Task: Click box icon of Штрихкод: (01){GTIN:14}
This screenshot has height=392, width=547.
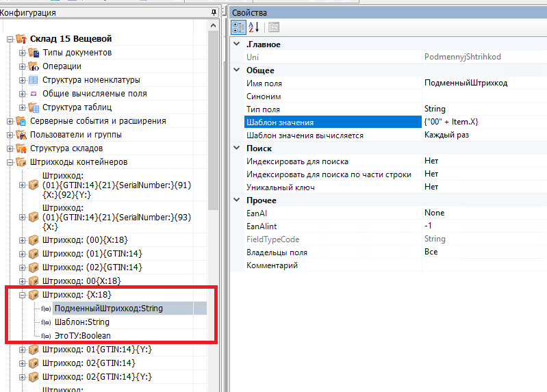Action: pyautogui.click(x=34, y=254)
